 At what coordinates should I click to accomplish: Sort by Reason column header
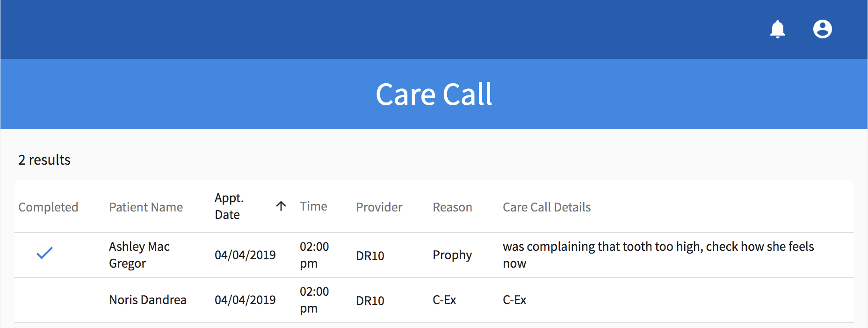pyautogui.click(x=452, y=207)
